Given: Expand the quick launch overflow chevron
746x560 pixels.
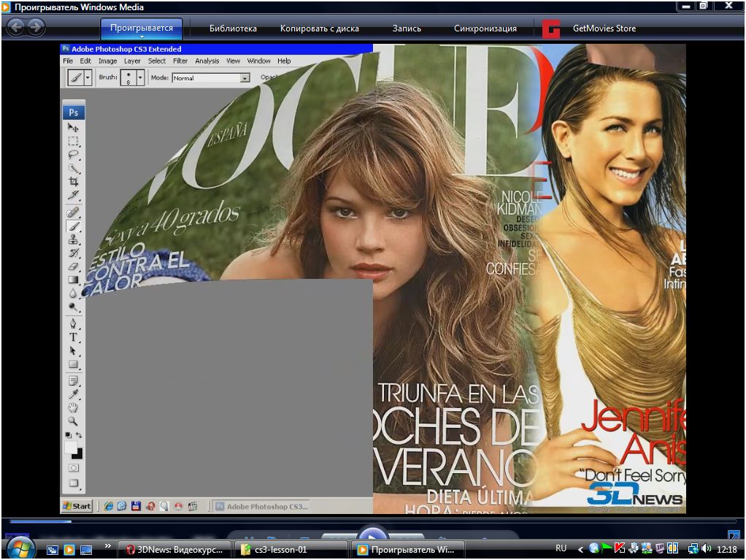Looking at the screenshot, I should [x=107, y=545].
